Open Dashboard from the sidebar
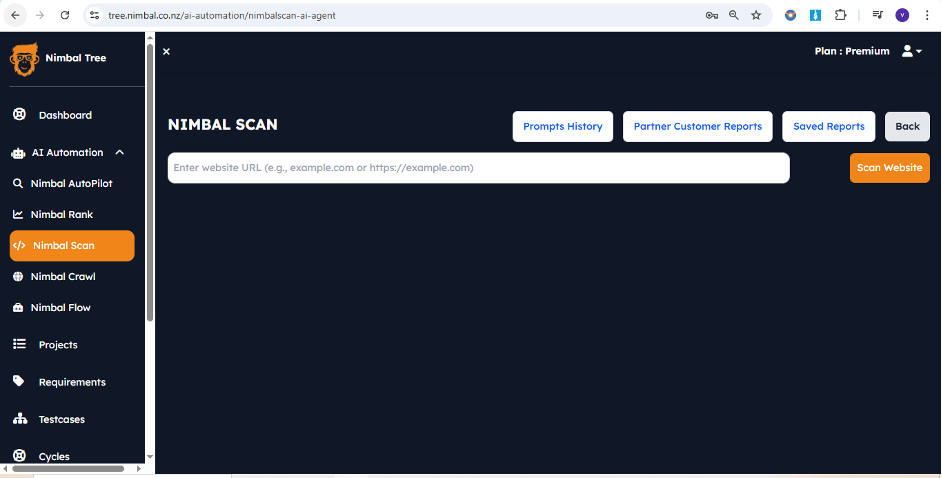This screenshot has height=478, width=942. click(x=64, y=115)
